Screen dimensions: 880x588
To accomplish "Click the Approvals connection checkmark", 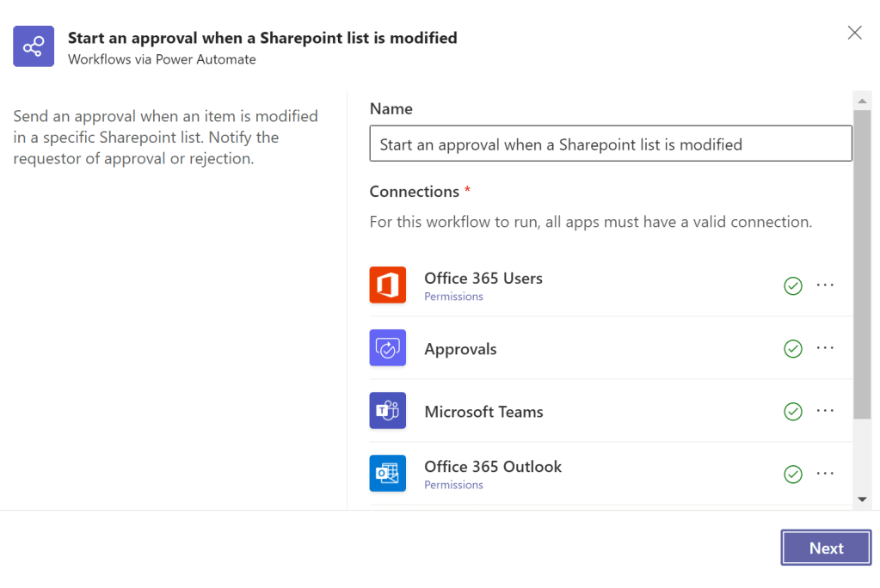I will tap(793, 349).
